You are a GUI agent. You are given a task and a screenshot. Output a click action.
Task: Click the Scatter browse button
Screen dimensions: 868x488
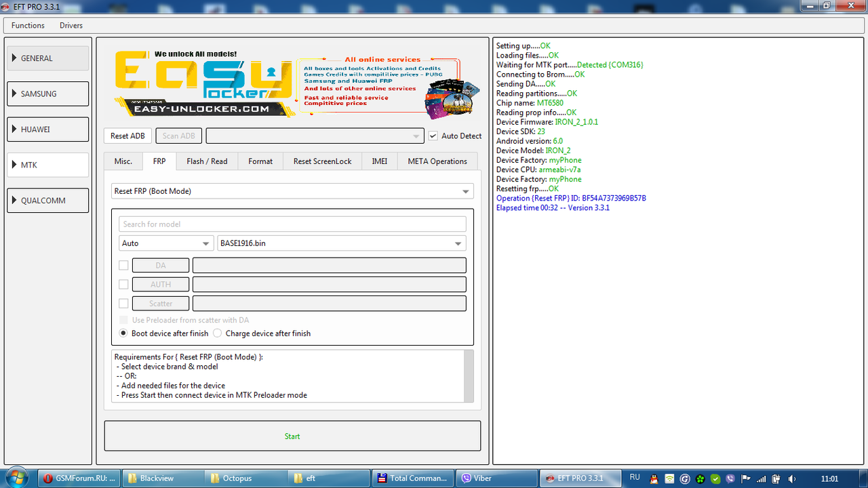pyautogui.click(x=161, y=303)
